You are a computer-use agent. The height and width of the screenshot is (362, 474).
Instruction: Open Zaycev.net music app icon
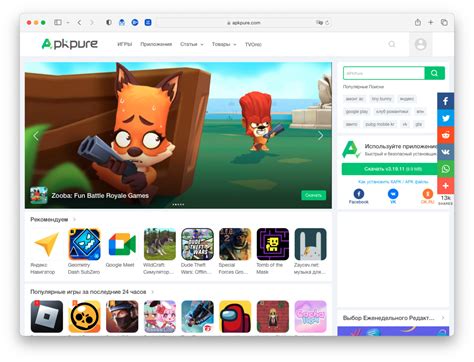[x=310, y=244]
